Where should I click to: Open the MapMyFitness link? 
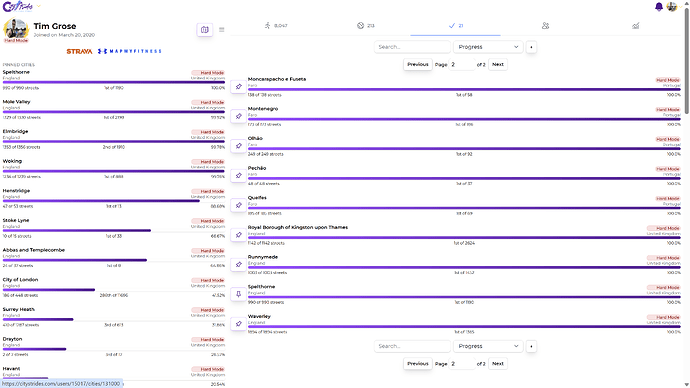pyautogui.click(x=129, y=51)
